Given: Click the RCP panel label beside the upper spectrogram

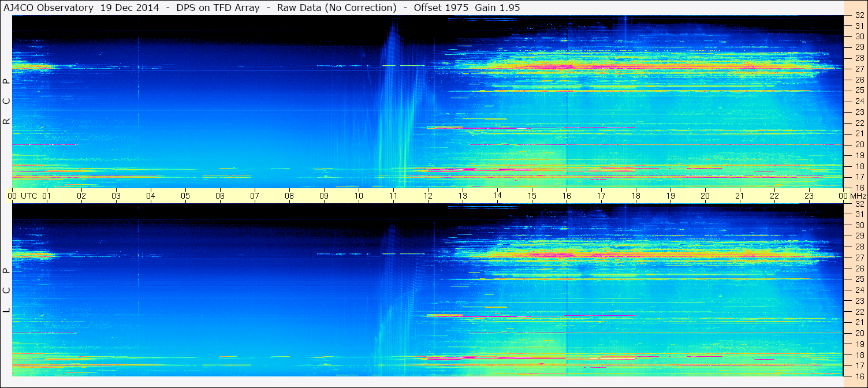Looking at the screenshot, I should [x=6, y=101].
